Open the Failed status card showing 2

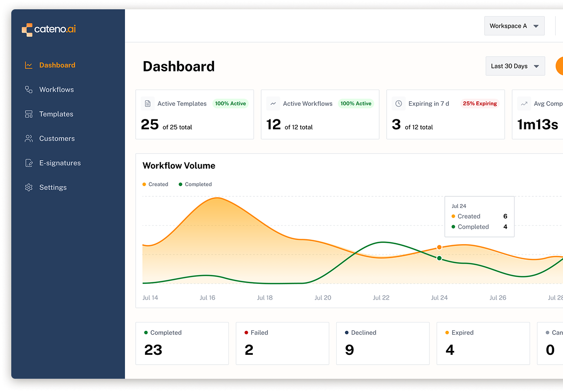[x=283, y=344]
